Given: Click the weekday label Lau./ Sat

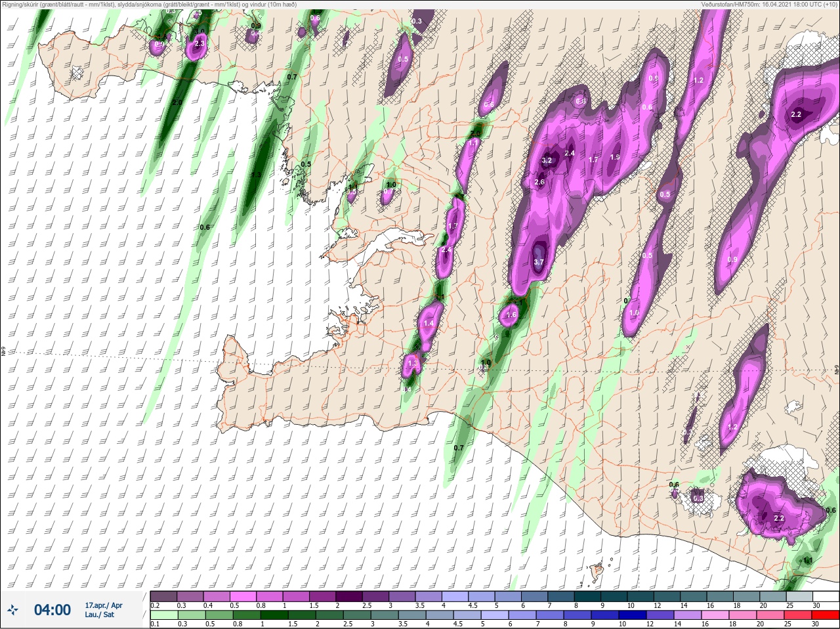Looking at the screenshot, I should pyautogui.click(x=100, y=615).
